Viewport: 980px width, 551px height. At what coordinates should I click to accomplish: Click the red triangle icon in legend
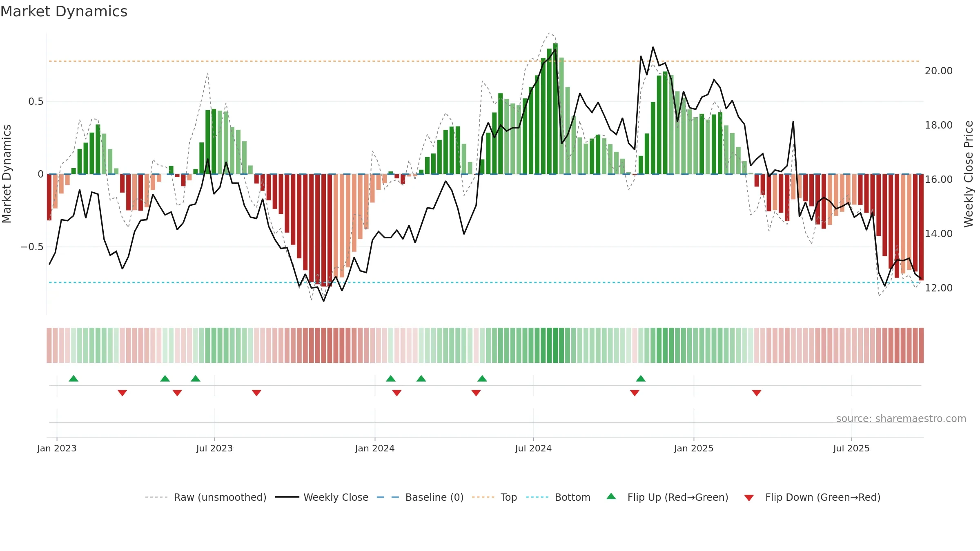point(749,498)
